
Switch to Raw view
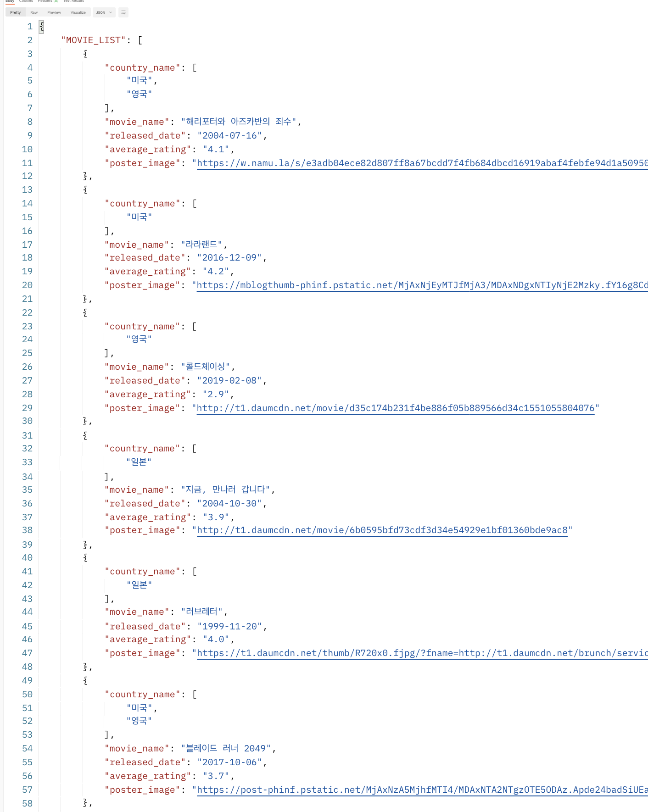[34, 12]
